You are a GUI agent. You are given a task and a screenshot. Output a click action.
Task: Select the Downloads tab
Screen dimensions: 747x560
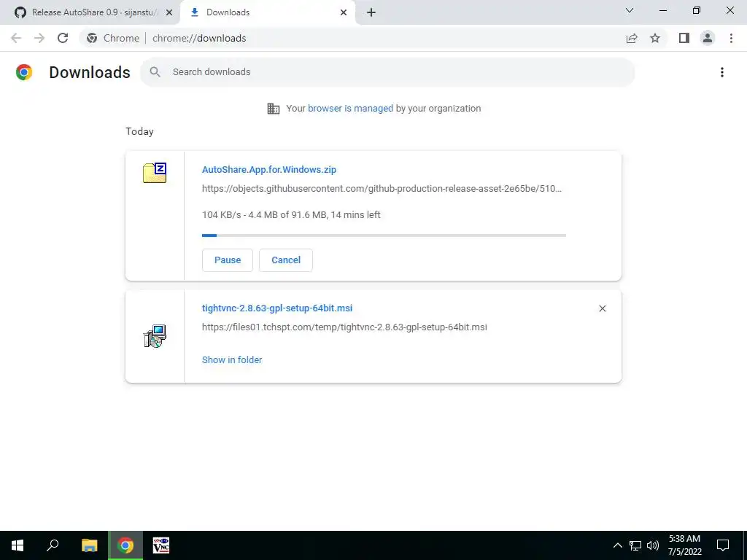tap(268, 12)
